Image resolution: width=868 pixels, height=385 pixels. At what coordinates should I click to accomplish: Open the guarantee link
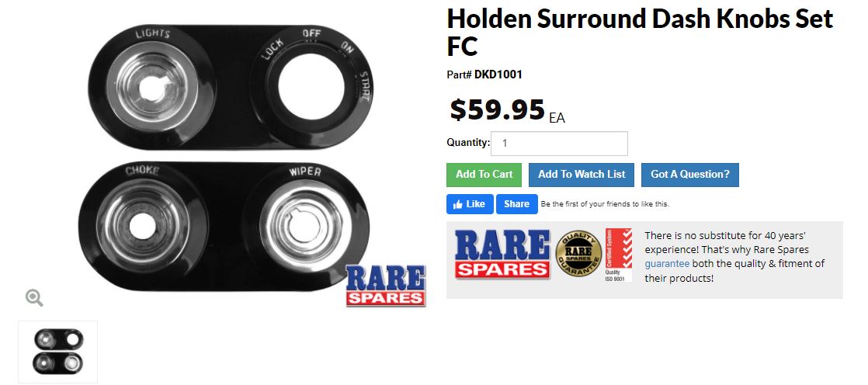[x=667, y=264]
